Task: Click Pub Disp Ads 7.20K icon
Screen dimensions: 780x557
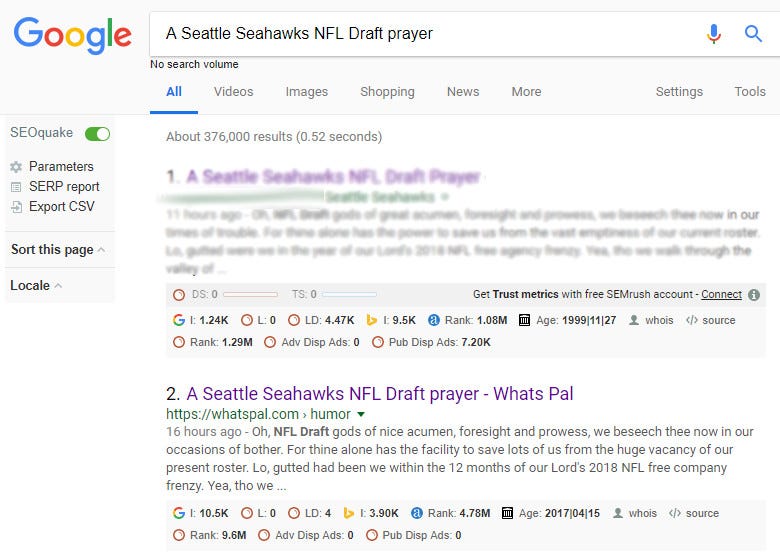Action: tap(378, 342)
